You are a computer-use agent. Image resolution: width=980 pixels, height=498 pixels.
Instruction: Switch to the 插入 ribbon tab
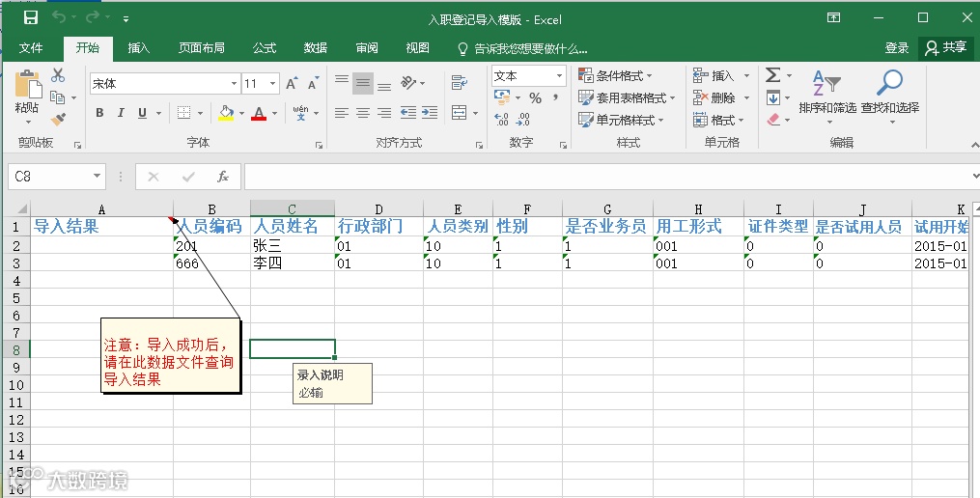(138, 48)
